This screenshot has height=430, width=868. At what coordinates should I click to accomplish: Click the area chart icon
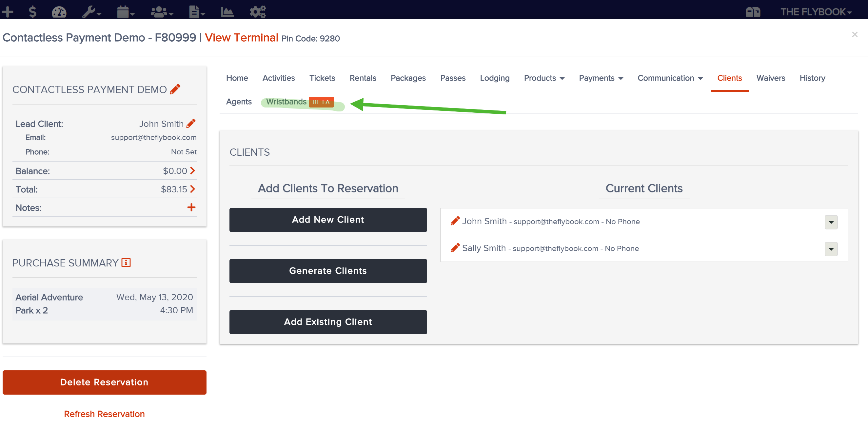point(227,12)
